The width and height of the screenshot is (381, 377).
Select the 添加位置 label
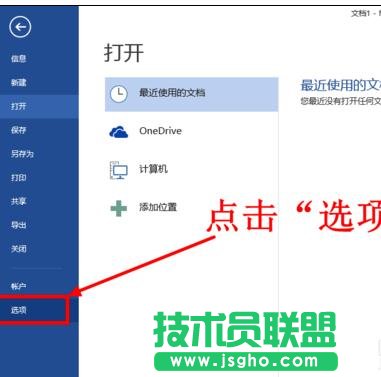point(158,207)
